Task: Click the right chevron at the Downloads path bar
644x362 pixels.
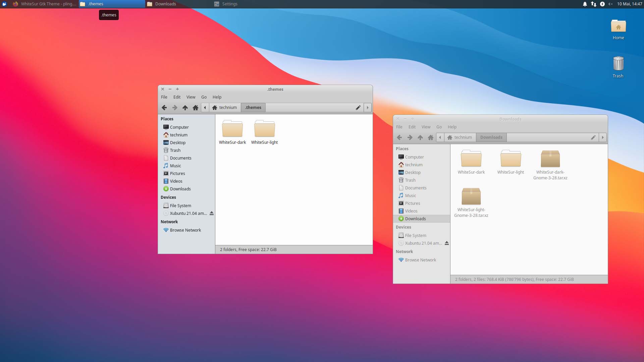Action: click(x=603, y=137)
